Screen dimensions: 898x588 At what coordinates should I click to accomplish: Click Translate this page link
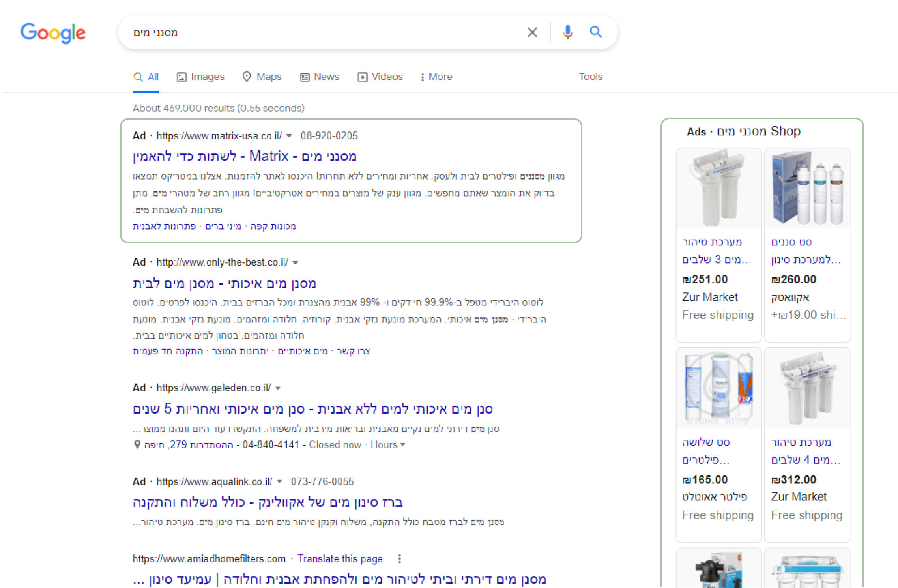340,559
